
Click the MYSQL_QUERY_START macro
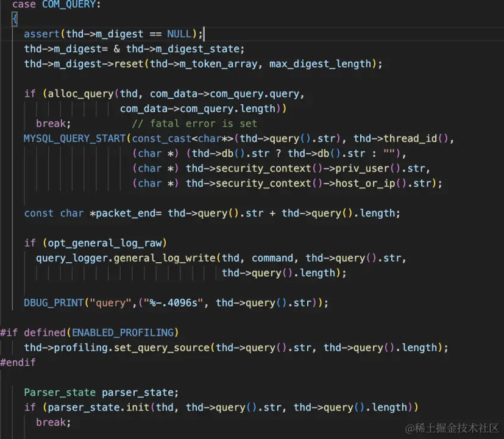(74, 138)
